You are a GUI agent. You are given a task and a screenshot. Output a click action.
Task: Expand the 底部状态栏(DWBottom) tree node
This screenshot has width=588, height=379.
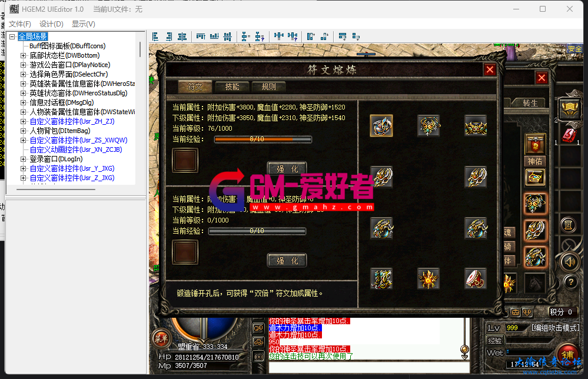point(24,55)
